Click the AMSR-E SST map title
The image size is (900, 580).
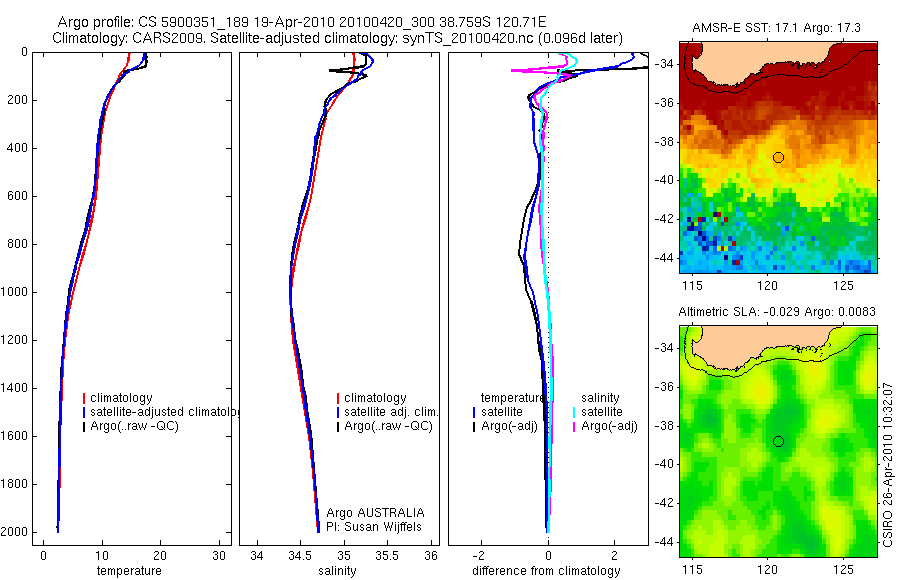(776, 28)
